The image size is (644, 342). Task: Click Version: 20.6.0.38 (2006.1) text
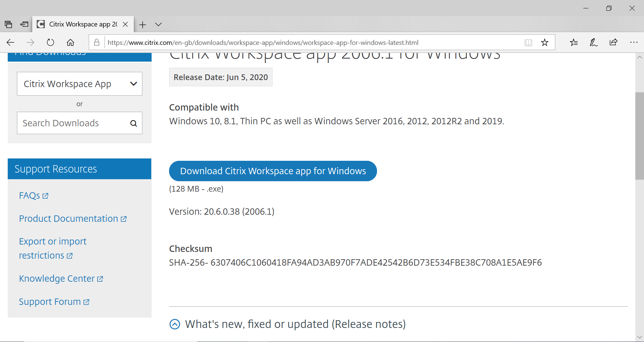(222, 212)
